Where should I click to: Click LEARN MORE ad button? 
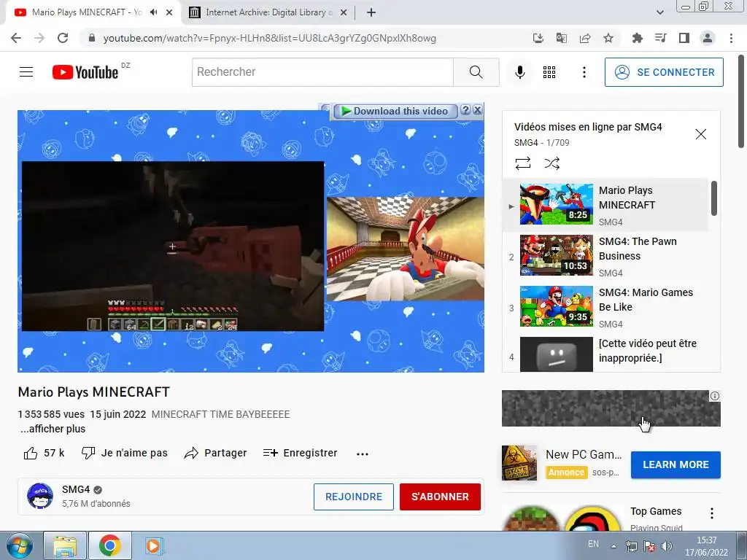click(676, 464)
